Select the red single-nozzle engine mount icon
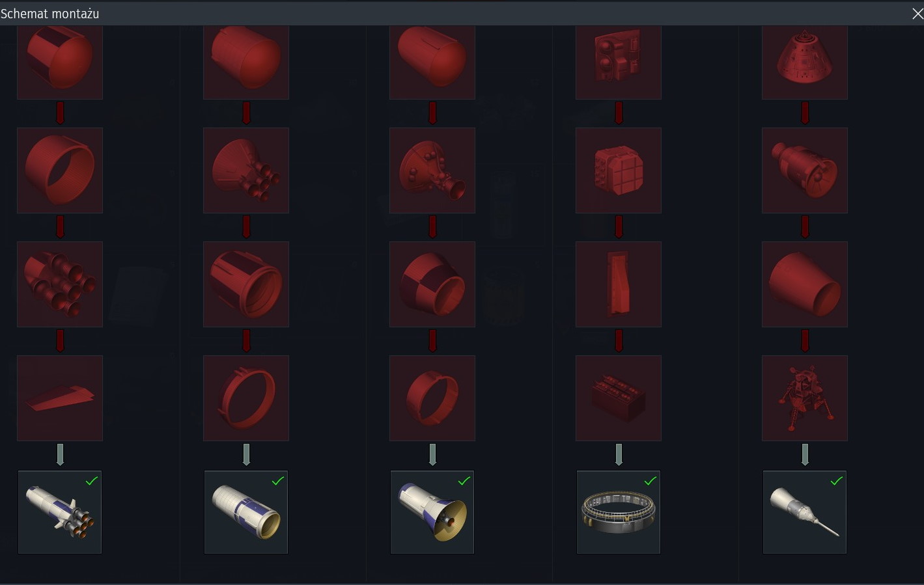The width and height of the screenshot is (924, 585). [x=432, y=170]
